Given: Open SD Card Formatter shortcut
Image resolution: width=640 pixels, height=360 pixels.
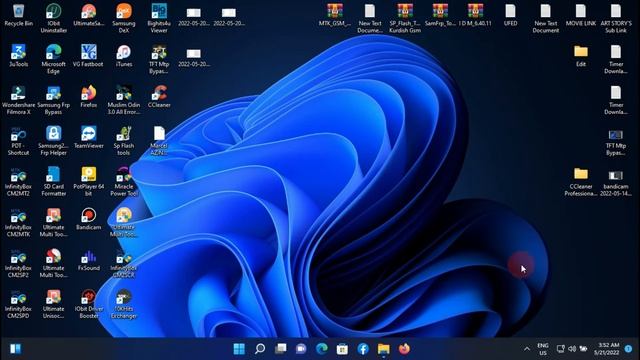Looking at the screenshot, I should click(53, 182).
